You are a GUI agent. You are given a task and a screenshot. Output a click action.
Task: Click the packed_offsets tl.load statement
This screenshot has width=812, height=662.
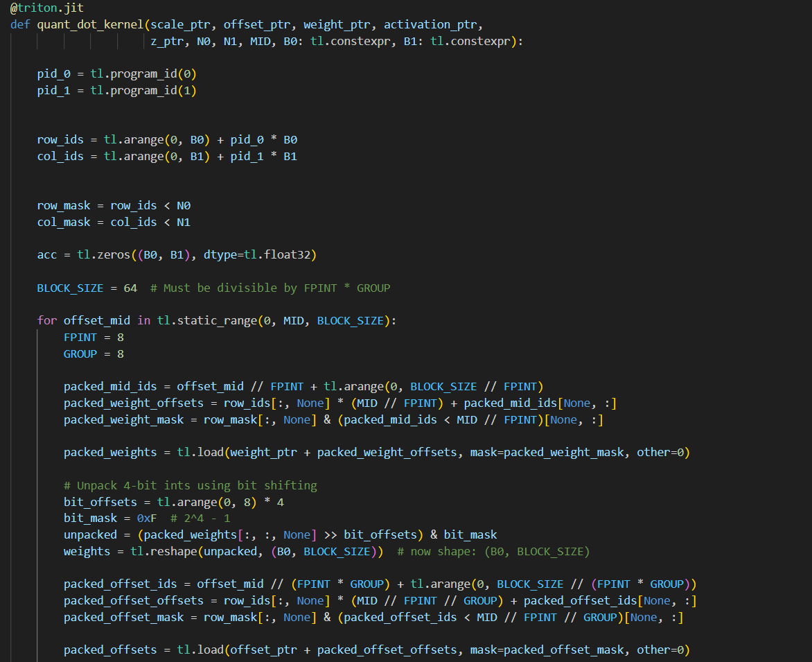201,650
